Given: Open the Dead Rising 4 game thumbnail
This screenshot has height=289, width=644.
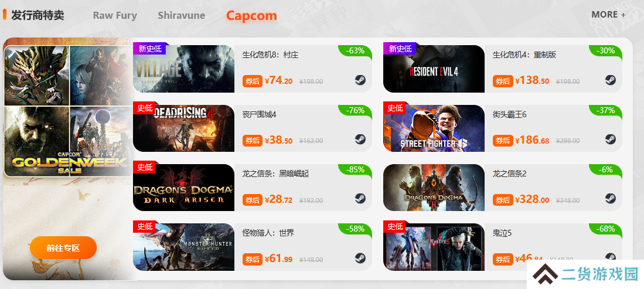Looking at the screenshot, I should [183, 128].
